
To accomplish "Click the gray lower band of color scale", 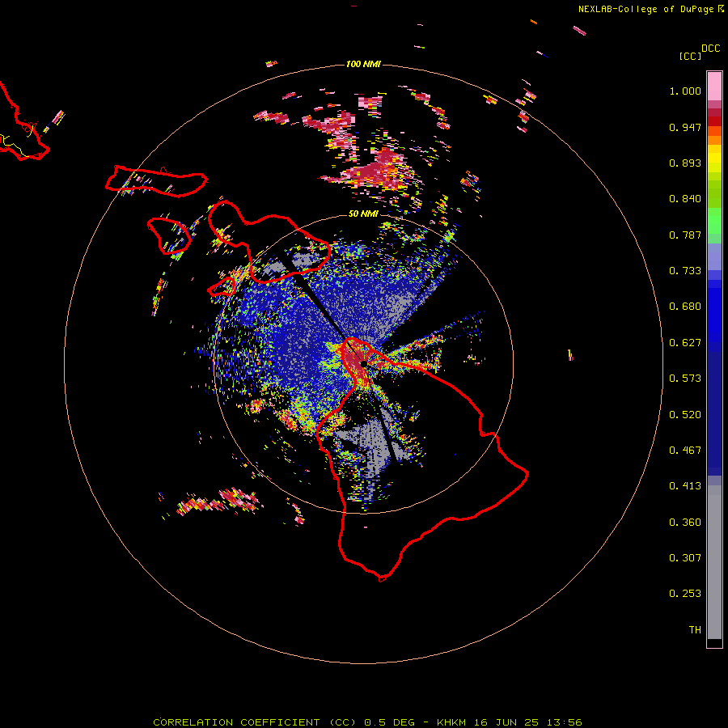I will 714,562.
